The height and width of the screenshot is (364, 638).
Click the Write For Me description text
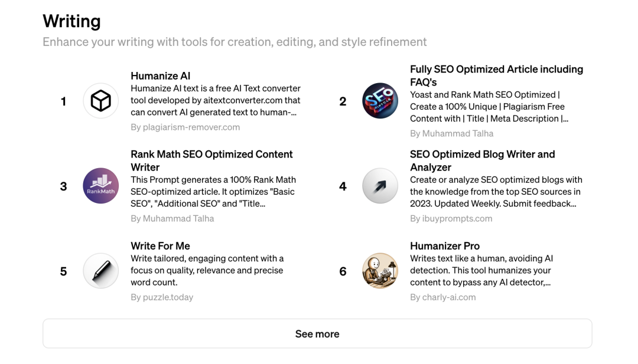point(207,270)
